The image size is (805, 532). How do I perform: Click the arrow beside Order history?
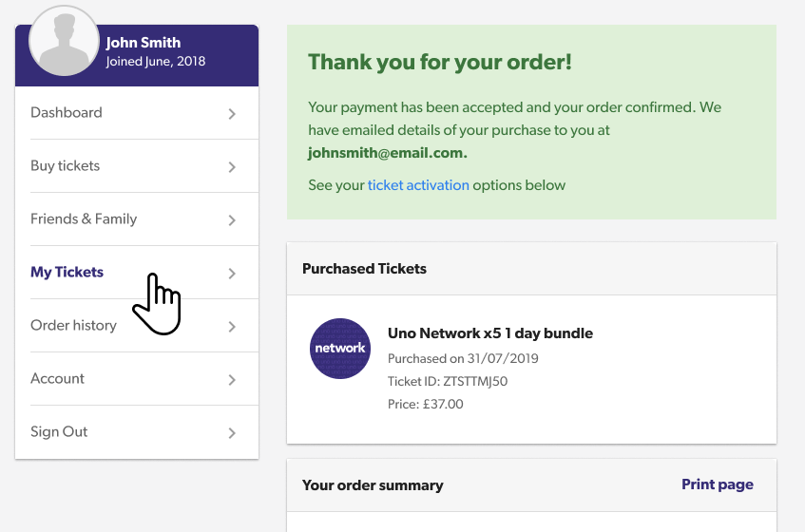(232, 327)
